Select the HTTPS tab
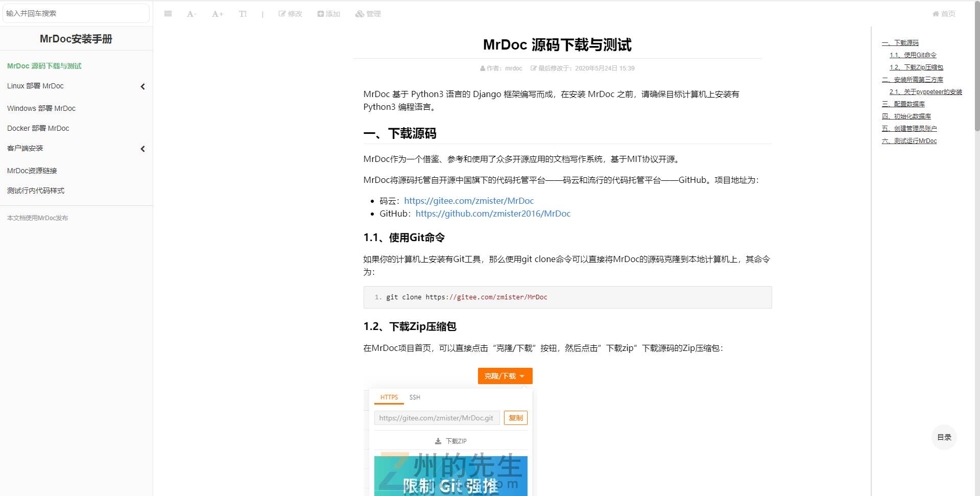 (x=389, y=397)
